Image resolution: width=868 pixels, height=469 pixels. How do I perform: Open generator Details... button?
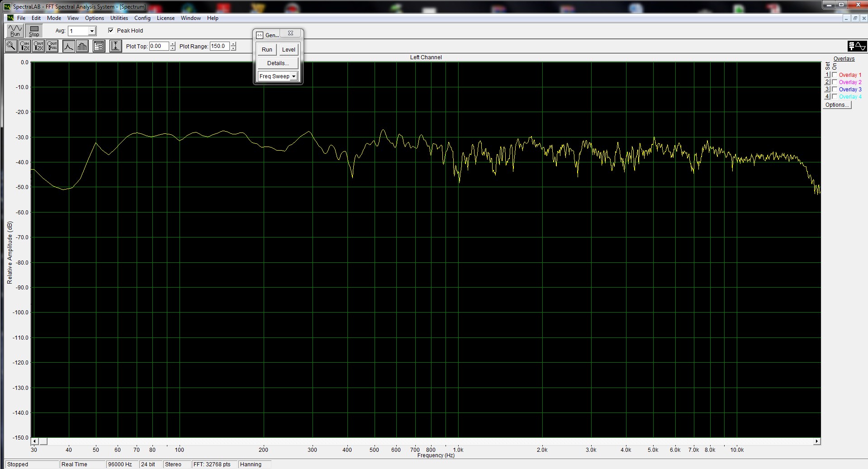(x=278, y=63)
